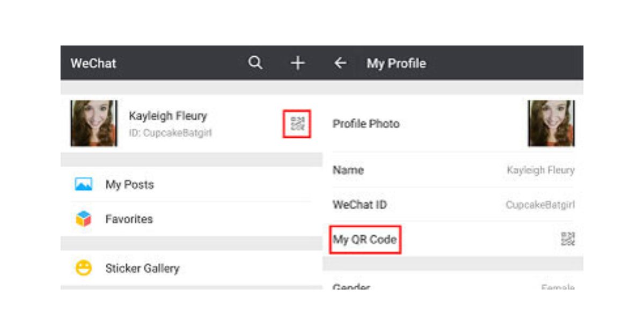Select the Favorites entry label
644x335 pixels.
click(129, 219)
